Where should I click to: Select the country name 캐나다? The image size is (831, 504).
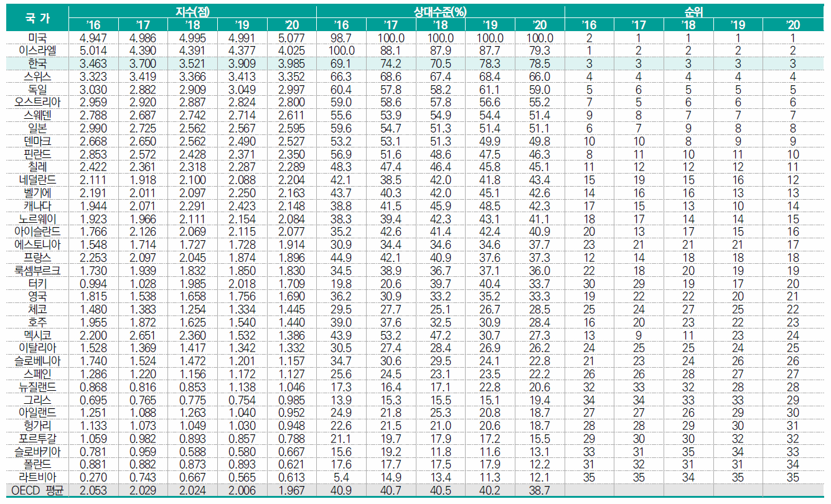tap(37, 206)
